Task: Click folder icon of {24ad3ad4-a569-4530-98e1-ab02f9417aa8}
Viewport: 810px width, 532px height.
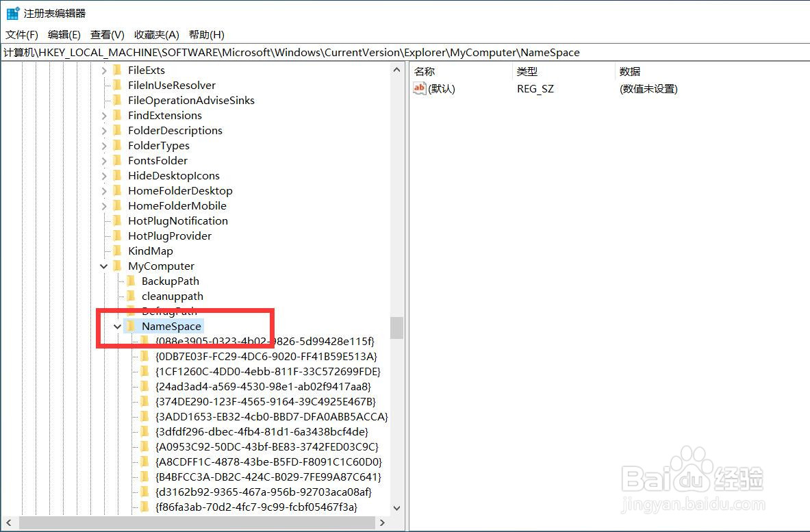Action: coord(145,386)
